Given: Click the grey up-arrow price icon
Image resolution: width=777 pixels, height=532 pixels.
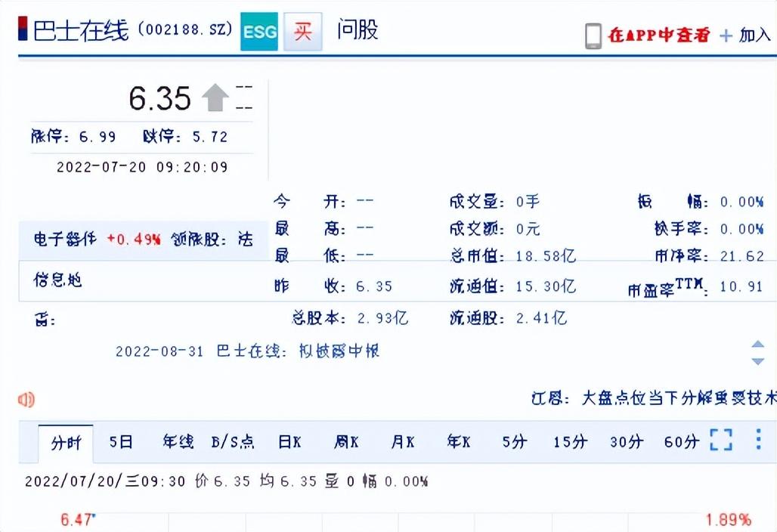Looking at the screenshot, I should [x=215, y=97].
